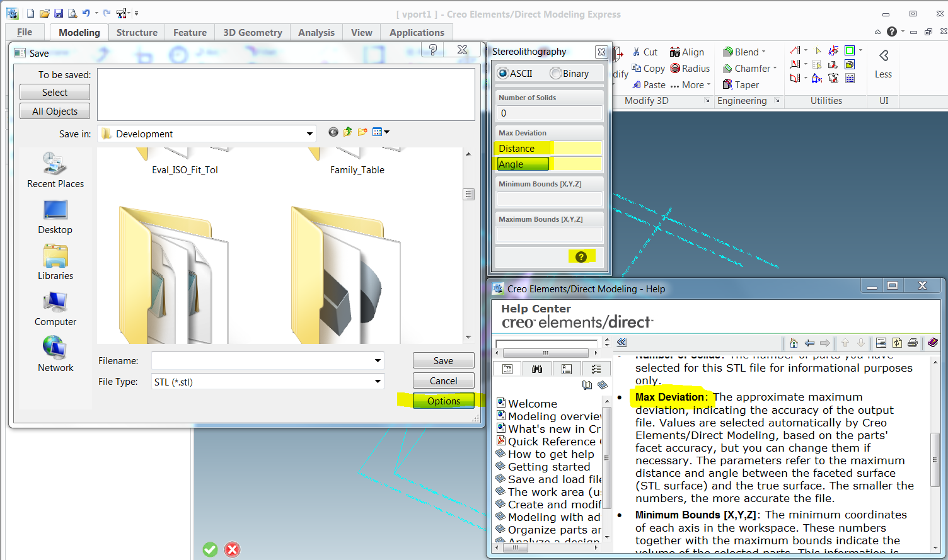This screenshot has width=948, height=560.
Task: Open Libraries location in Save dialog
Action: point(55,263)
